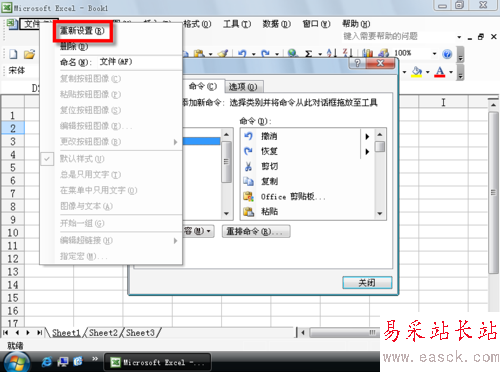Click the Redo toolbar icon
The height and width of the screenshot is (372, 500).
point(265,53)
